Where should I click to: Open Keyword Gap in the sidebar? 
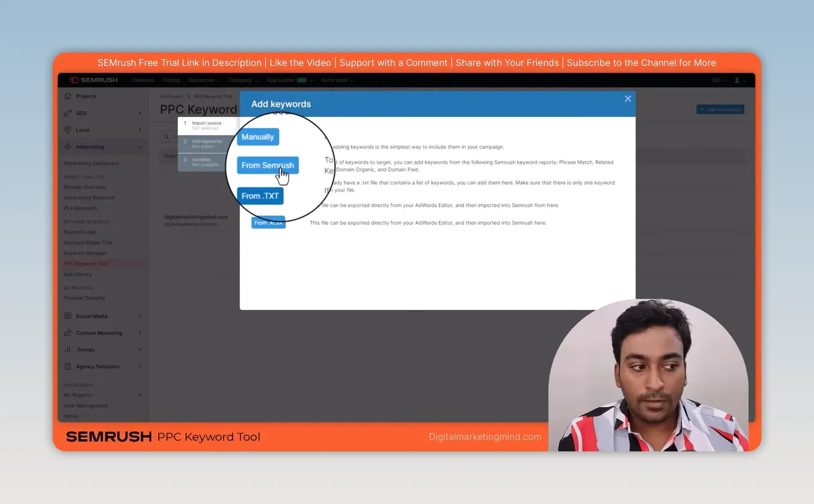coord(80,232)
